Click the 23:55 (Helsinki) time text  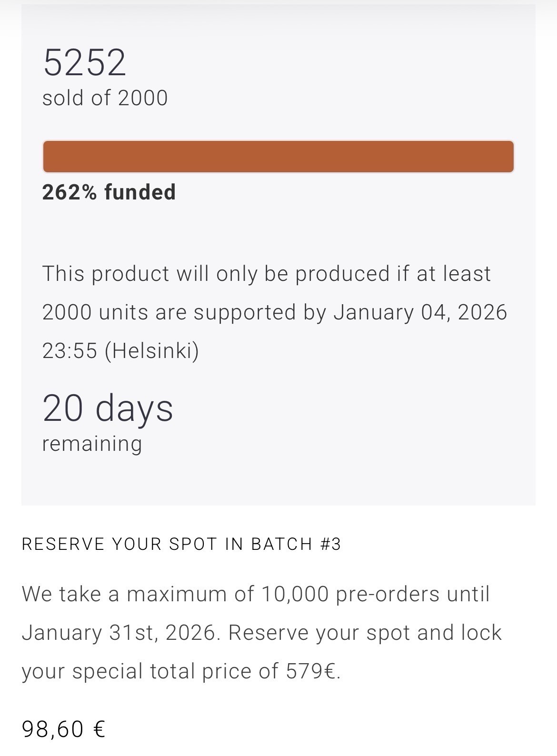point(120,351)
